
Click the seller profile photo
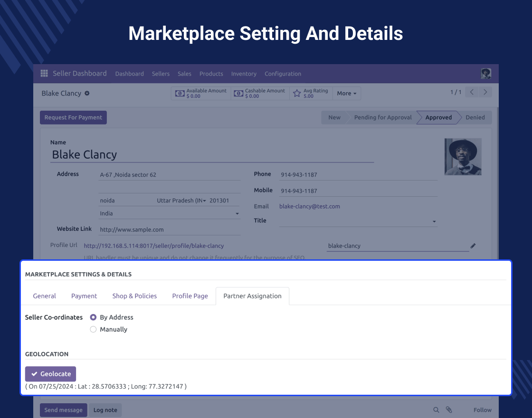point(463,157)
